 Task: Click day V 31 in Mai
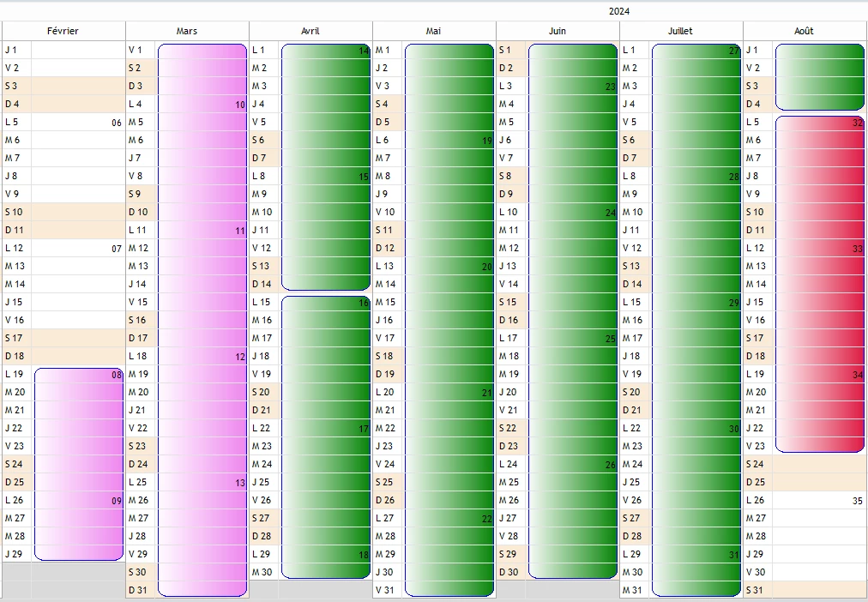[x=384, y=590]
